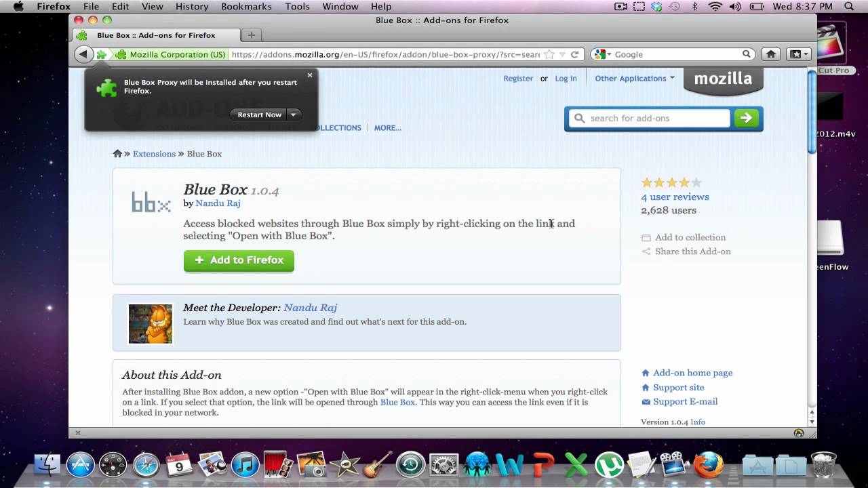Viewport: 868px width, 488px height.
Task: Switch to Firefox in the Dock
Action: click(x=709, y=465)
